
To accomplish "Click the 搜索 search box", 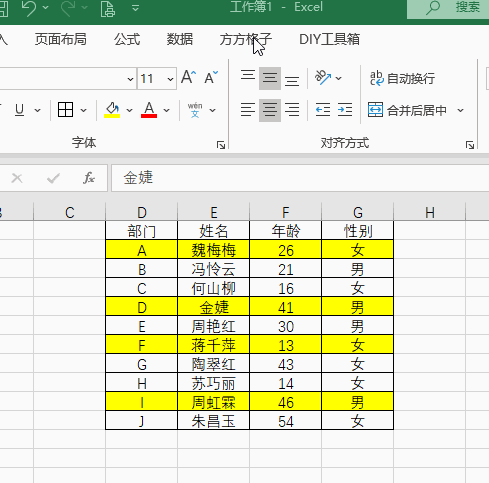I will click(448, 8).
